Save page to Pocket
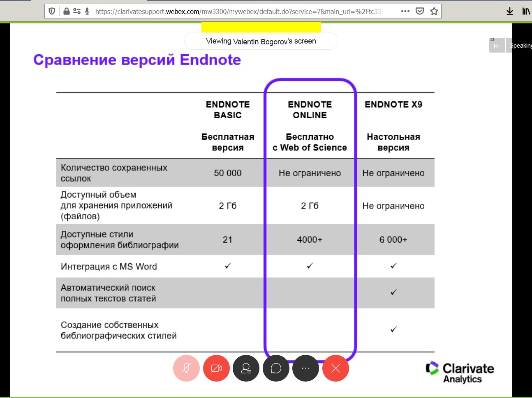This screenshot has height=398, width=532. (420, 12)
